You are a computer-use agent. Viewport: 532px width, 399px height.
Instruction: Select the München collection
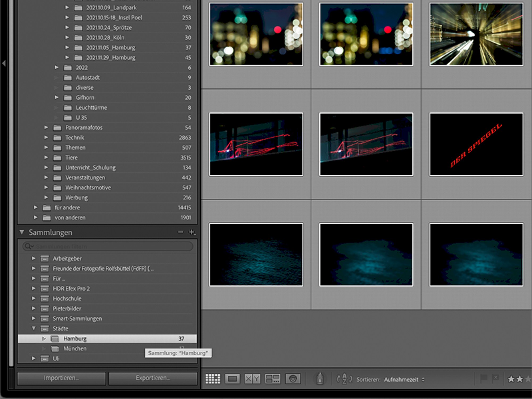[x=75, y=348]
